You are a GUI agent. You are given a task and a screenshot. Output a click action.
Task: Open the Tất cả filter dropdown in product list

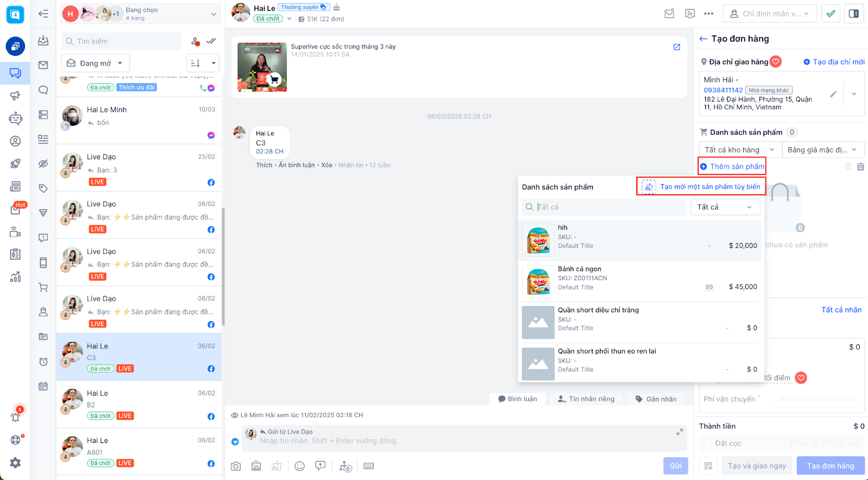pyautogui.click(x=725, y=207)
